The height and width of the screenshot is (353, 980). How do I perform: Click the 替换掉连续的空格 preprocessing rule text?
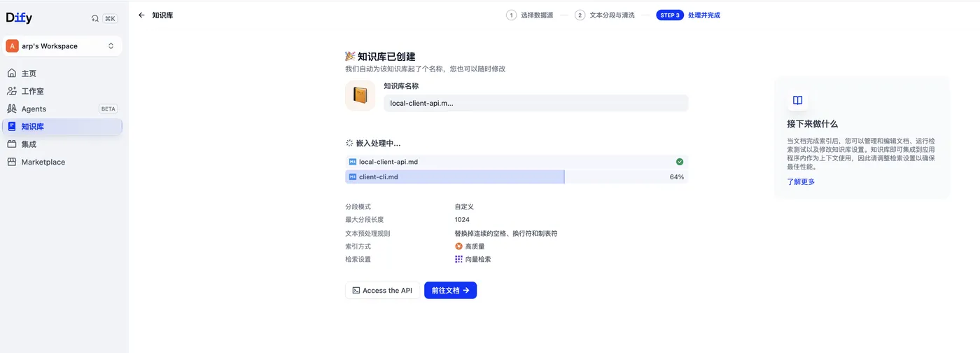tap(505, 233)
